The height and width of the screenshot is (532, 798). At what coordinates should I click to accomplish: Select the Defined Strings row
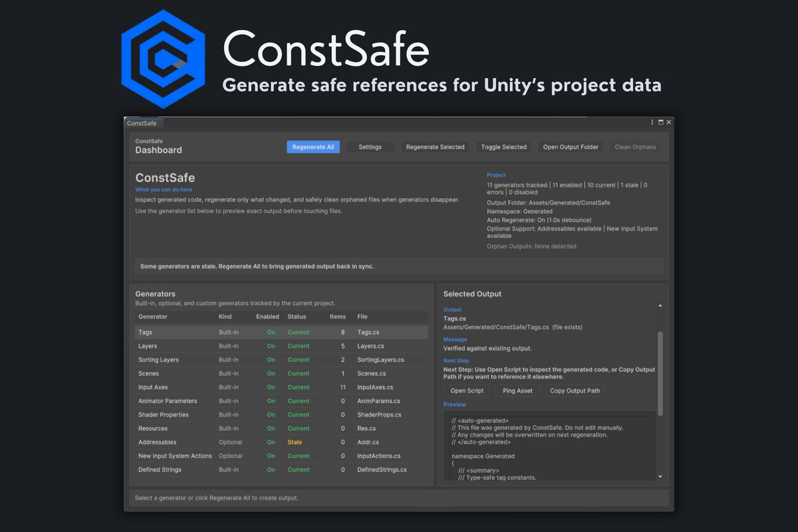(x=281, y=469)
